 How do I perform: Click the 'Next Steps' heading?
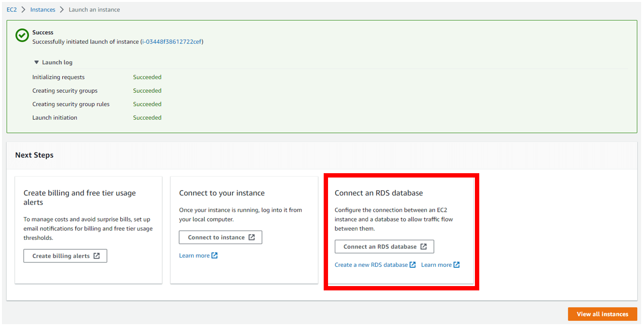[x=34, y=155]
